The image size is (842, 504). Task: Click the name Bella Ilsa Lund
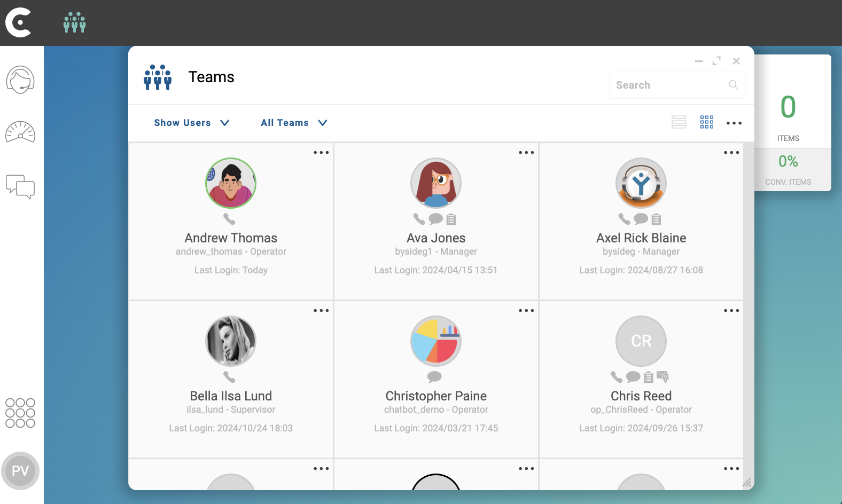[231, 396]
